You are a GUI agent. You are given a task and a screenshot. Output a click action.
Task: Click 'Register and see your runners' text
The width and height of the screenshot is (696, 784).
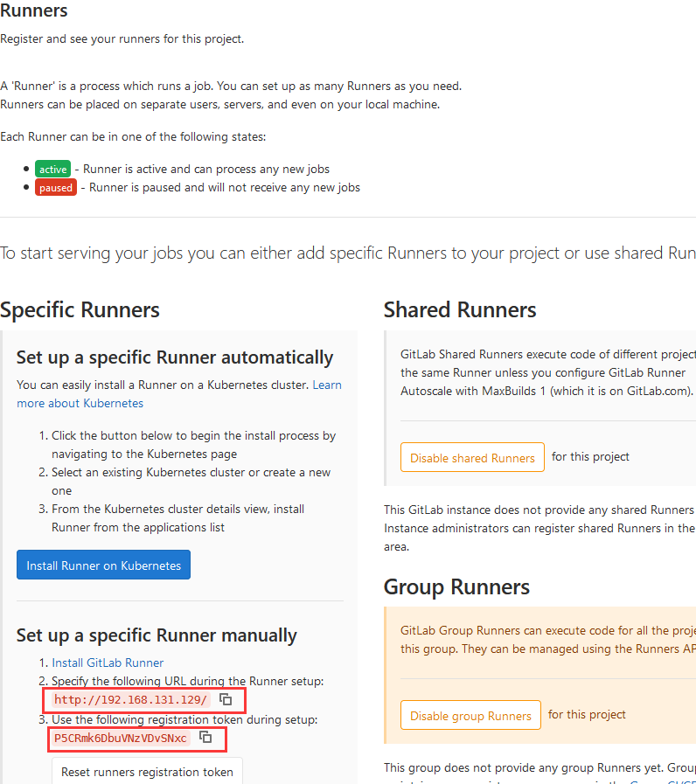[x=122, y=39]
